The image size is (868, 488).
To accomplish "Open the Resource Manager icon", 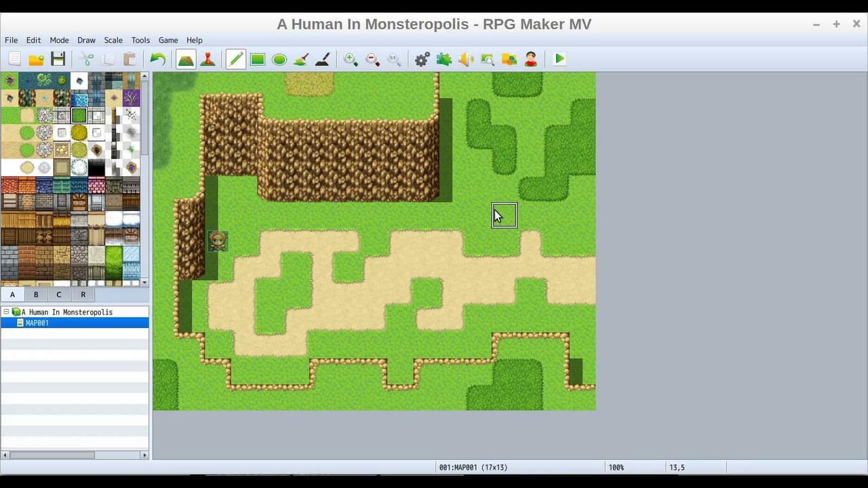I will tap(509, 59).
